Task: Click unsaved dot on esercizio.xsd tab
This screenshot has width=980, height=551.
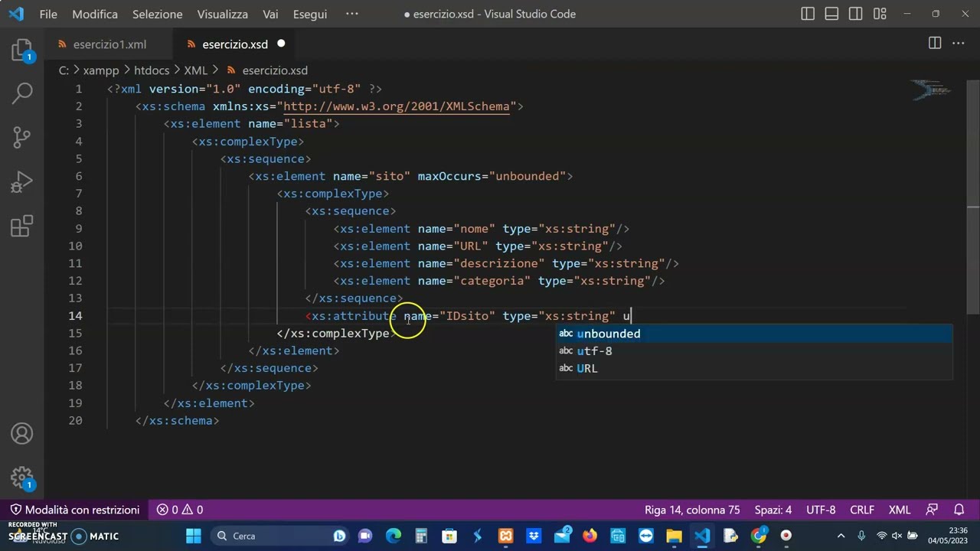Action: 281,44
